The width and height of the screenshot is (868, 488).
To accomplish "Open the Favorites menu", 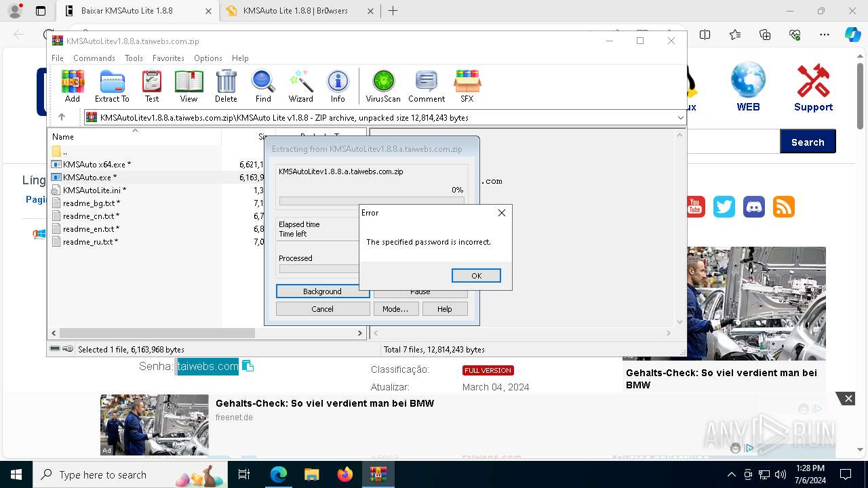I will [x=168, y=58].
